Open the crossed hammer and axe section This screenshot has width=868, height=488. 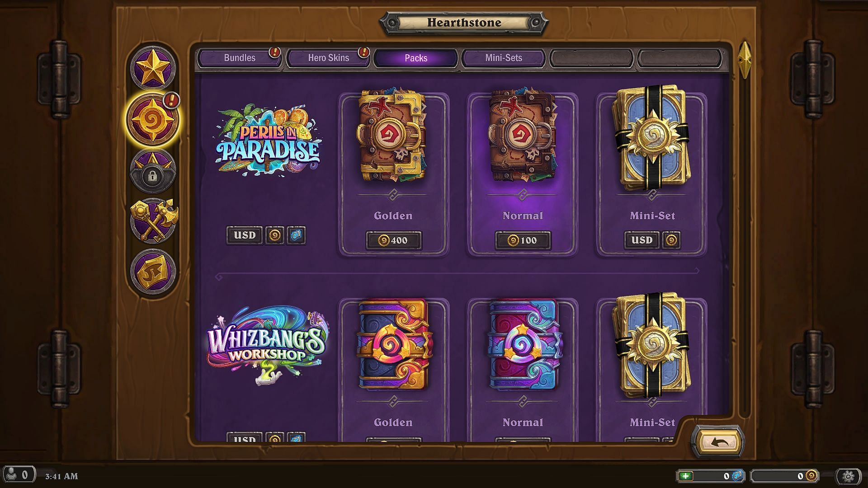(153, 221)
